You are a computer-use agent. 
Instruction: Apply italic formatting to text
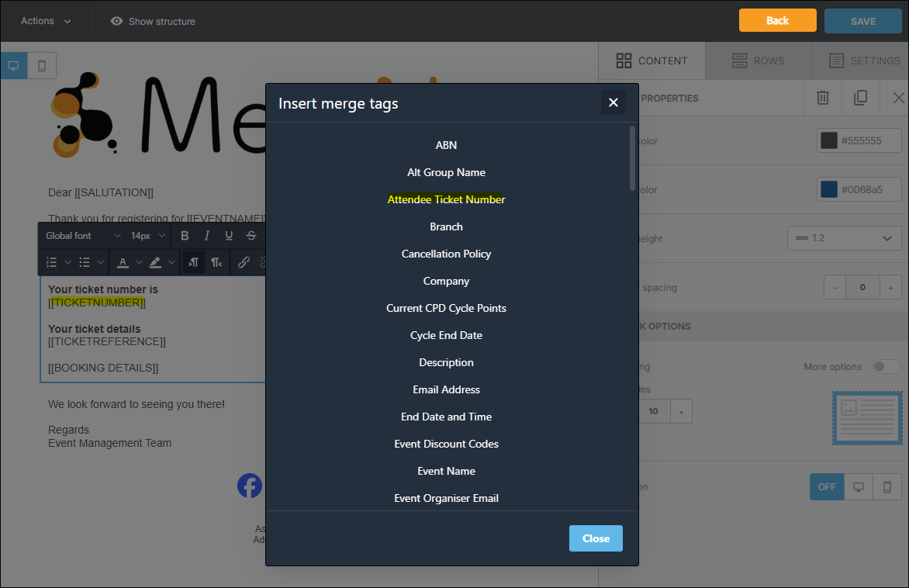(x=206, y=236)
